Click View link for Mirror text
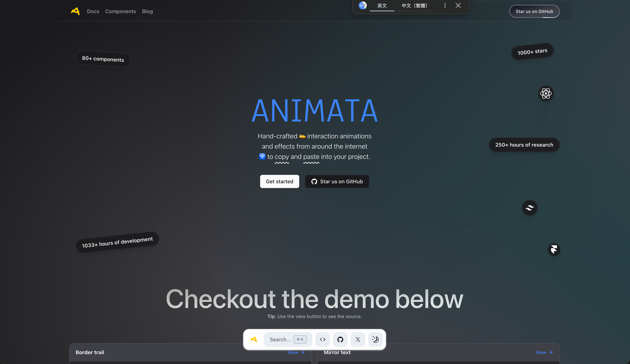 coord(544,352)
